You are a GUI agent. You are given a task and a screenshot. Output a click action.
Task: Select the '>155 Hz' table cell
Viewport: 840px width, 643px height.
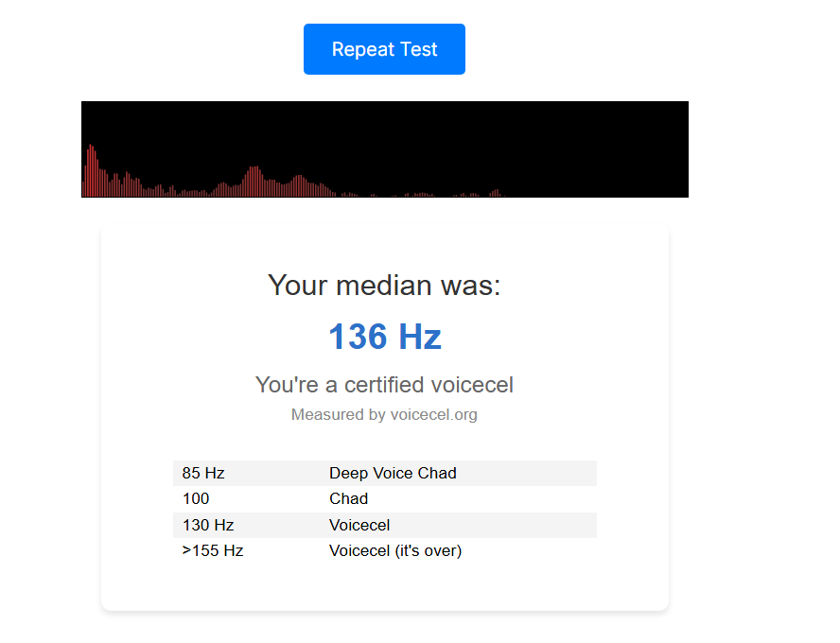click(247, 551)
